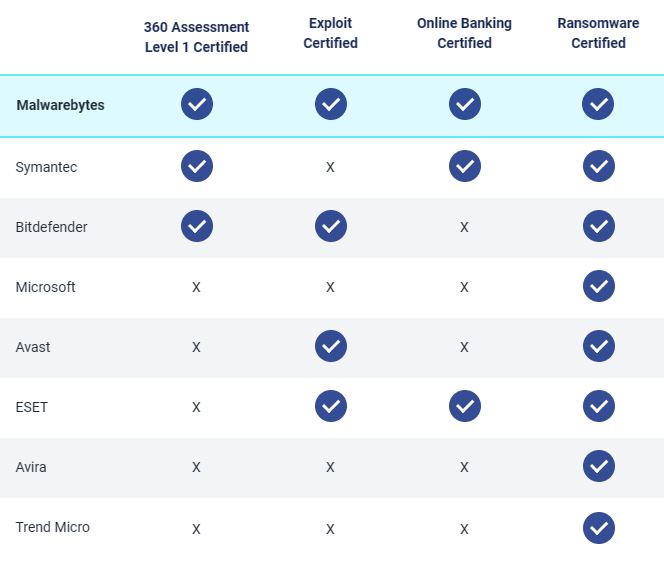The image size is (664, 565).
Task: Select the 360 Assessment Level 1 Certified header
Action: click(196, 35)
